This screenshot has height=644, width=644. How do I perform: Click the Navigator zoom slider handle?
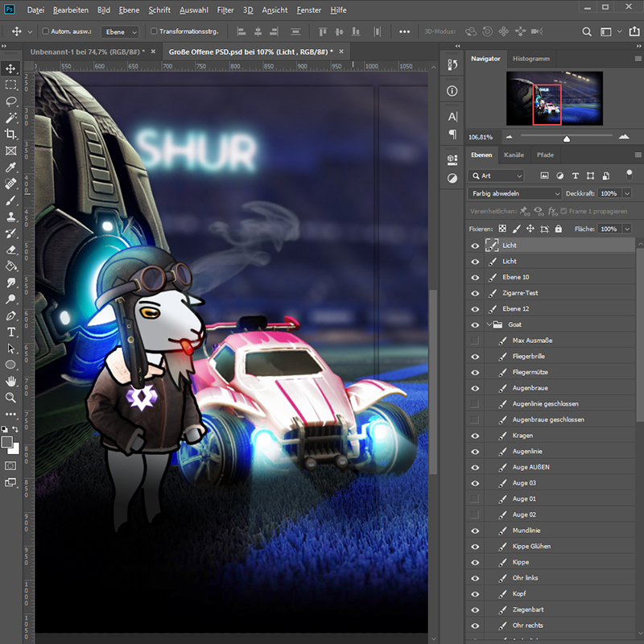pyautogui.click(x=567, y=138)
